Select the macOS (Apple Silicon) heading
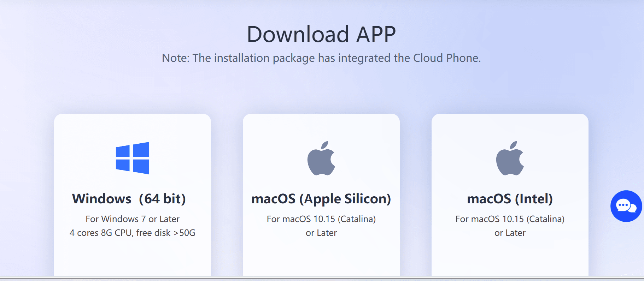 [321, 199]
